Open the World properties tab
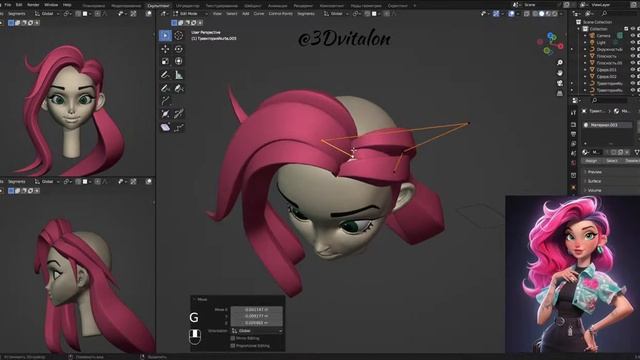640x360 pixels. [573, 164]
